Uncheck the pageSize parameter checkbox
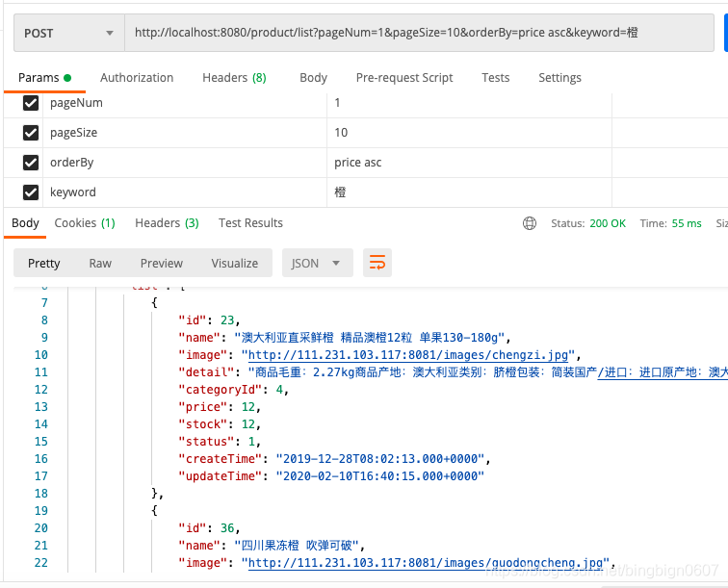Viewport: 728px width, 588px height. (31, 133)
